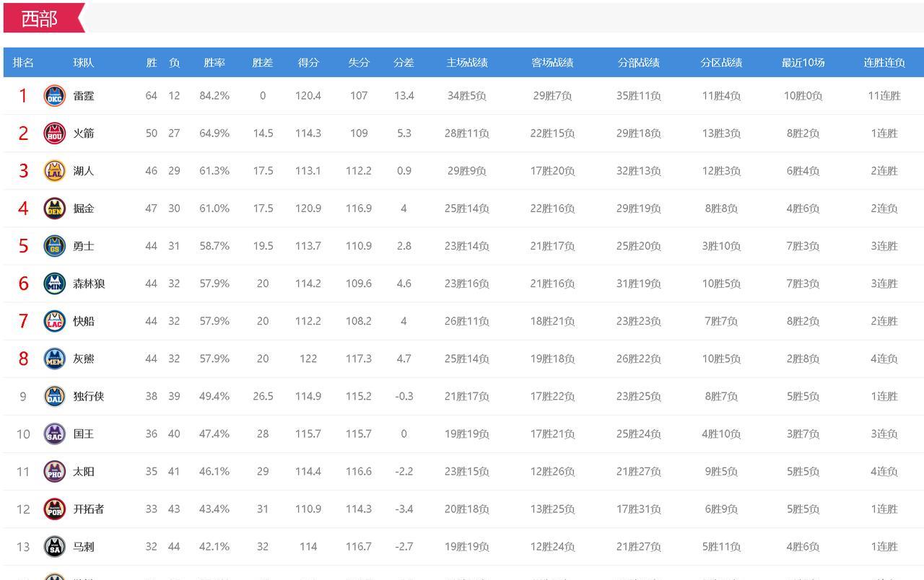Click the Timberwolves (MIN) team logo

click(x=55, y=284)
